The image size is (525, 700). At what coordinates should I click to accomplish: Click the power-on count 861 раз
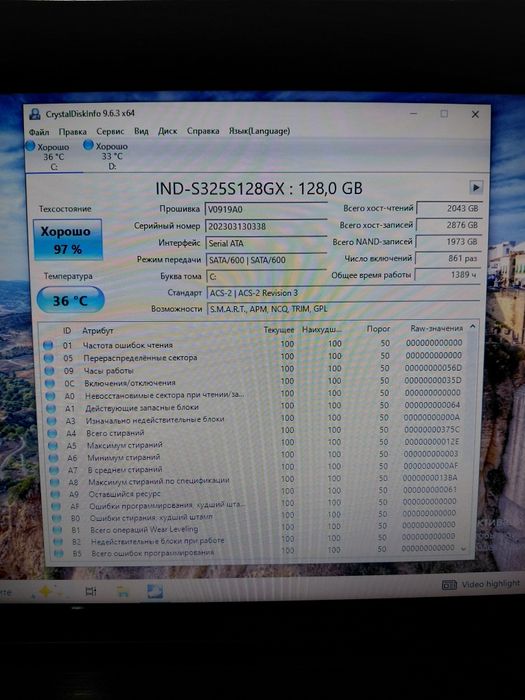point(449,258)
